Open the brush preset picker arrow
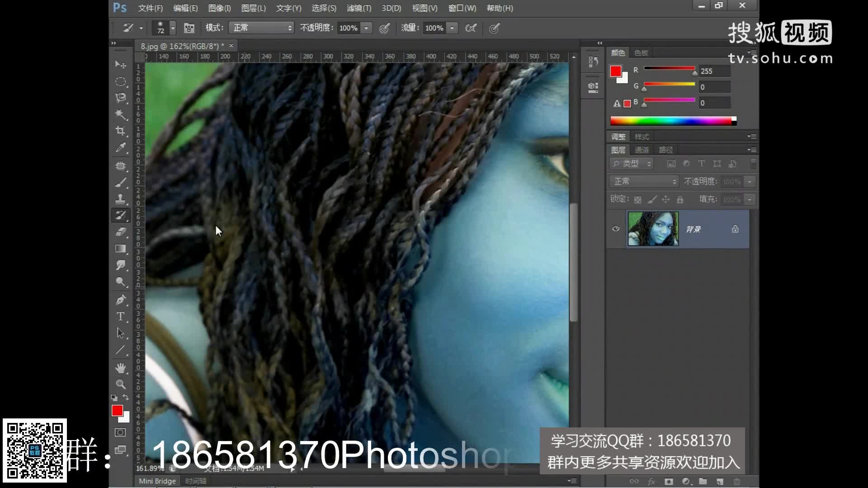The image size is (868, 488). [173, 28]
